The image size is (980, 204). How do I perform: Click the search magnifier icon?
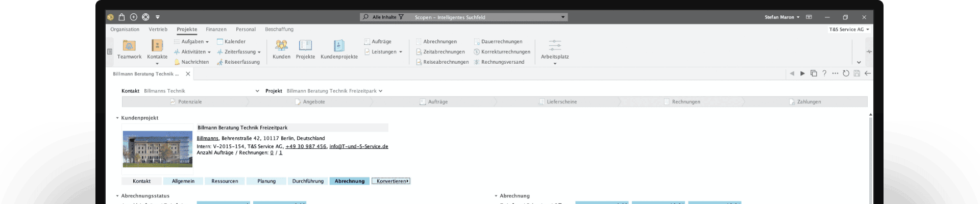coord(365,17)
